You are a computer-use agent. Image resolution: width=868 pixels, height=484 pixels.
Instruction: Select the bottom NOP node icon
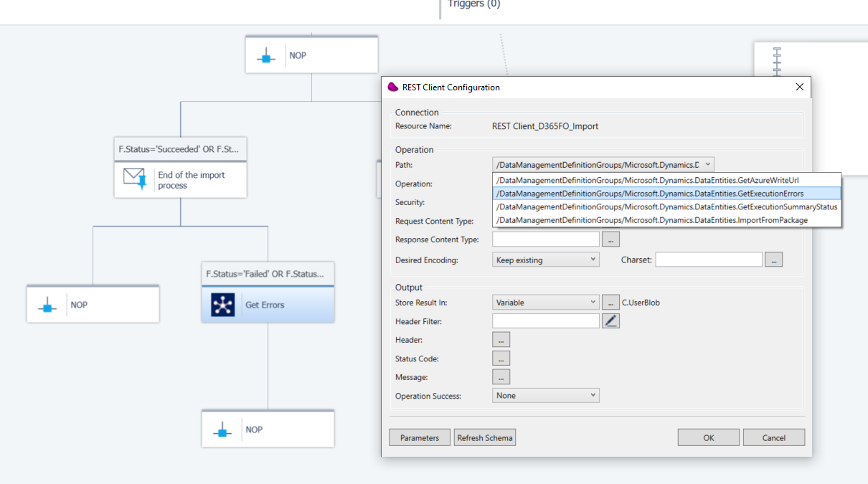(x=222, y=430)
